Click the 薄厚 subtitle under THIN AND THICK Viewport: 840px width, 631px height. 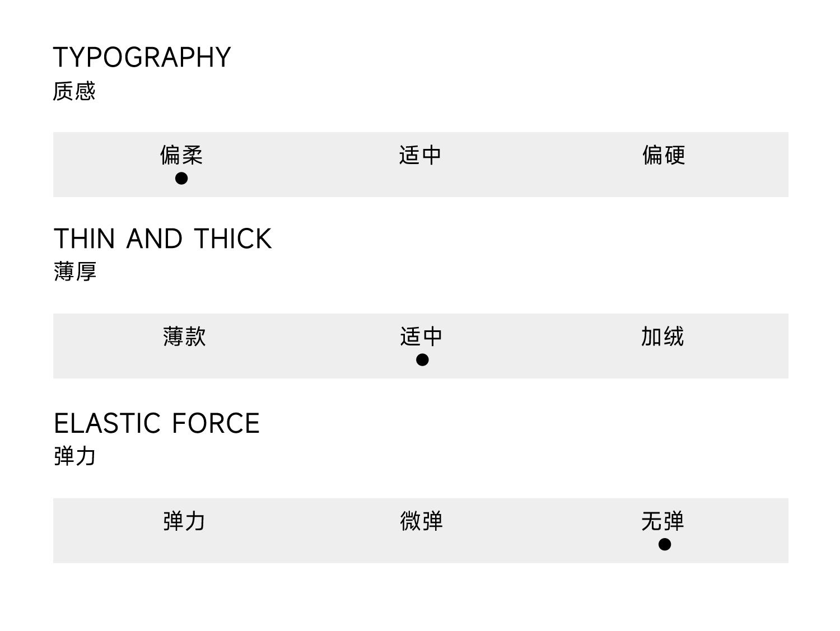coord(75,272)
